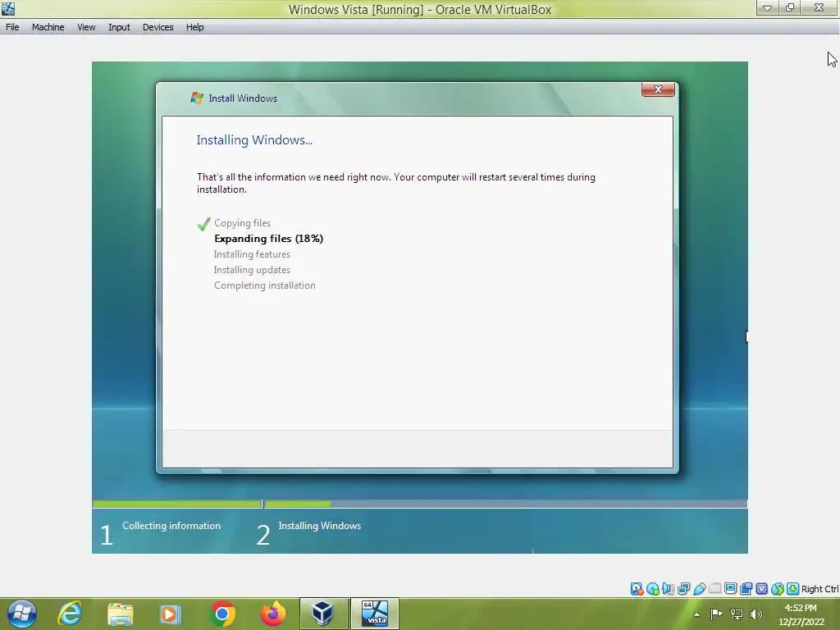Click the mouse integration indicator
The height and width of the screenshot is (630, 840).
pyautogui.click(x=778, y=589)
